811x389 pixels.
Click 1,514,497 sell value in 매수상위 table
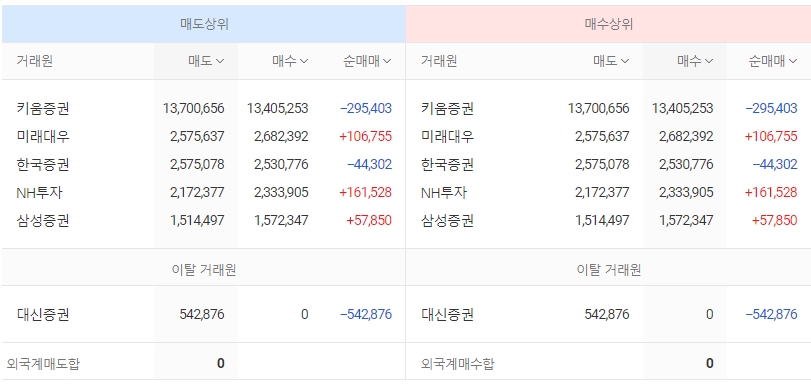coord(602,220)
